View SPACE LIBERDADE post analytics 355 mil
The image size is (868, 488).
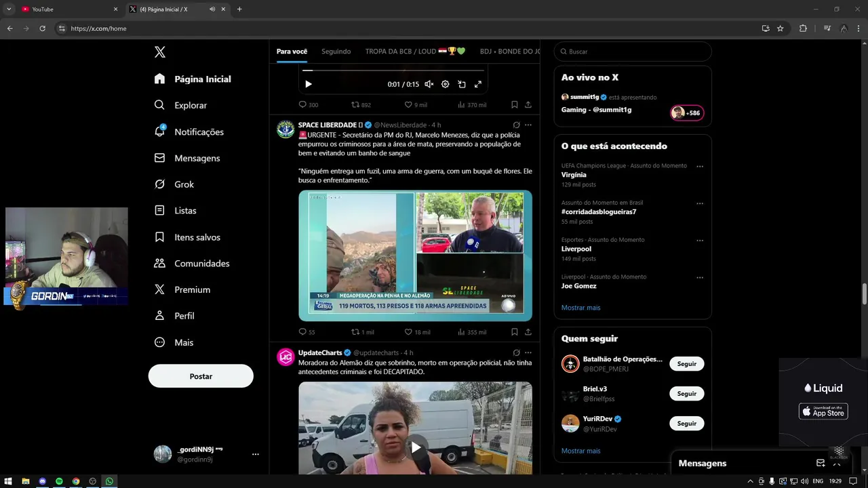pos(472,332)
